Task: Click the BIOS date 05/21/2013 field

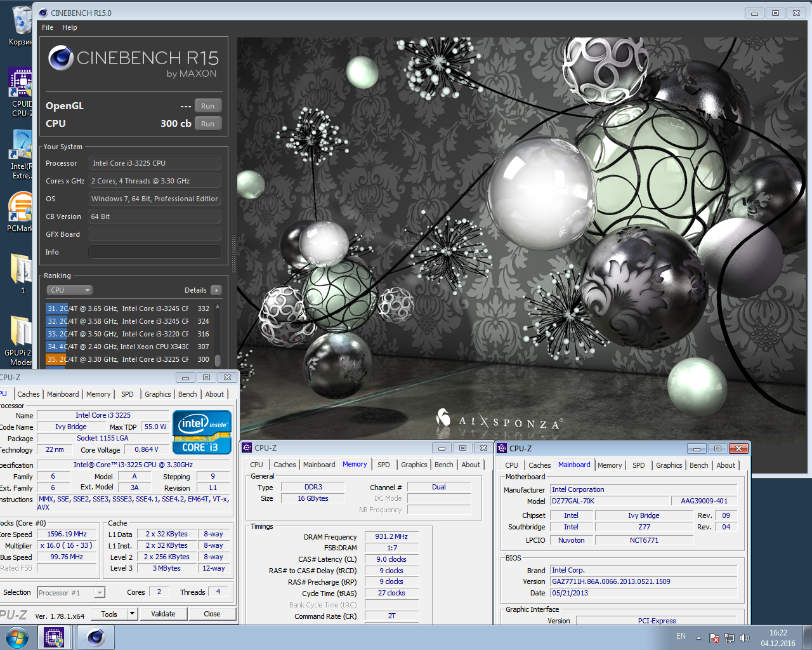Action: (643, 593)
